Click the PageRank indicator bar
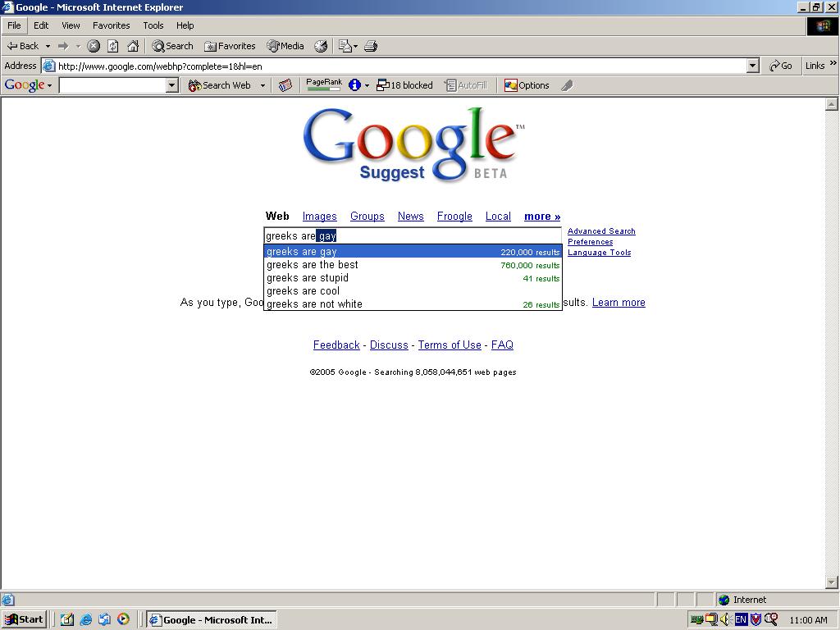The image size is (840, 630). pos(323,84)
